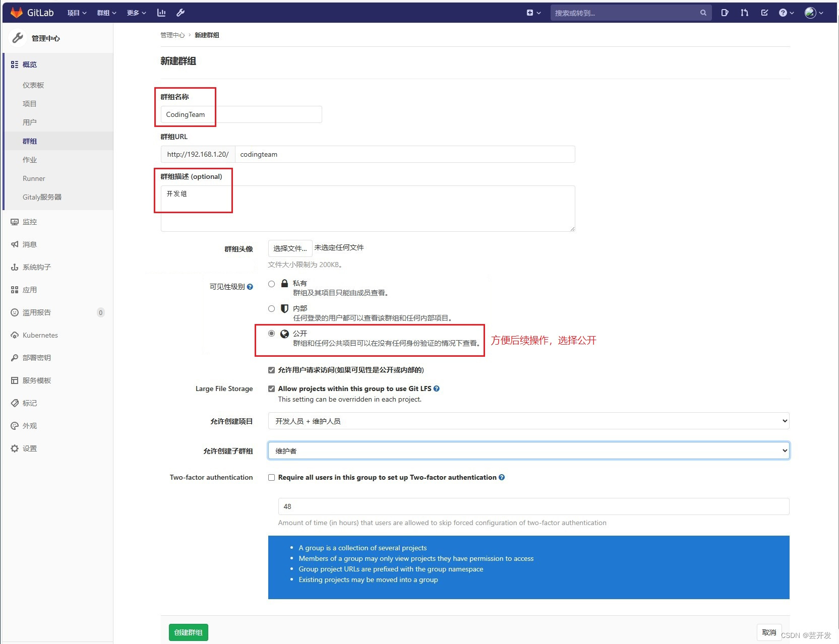This screenshot has height=644, width=839.
Task: Click the Monitoring sidebar icon
Action: click(x=15, y=222)
